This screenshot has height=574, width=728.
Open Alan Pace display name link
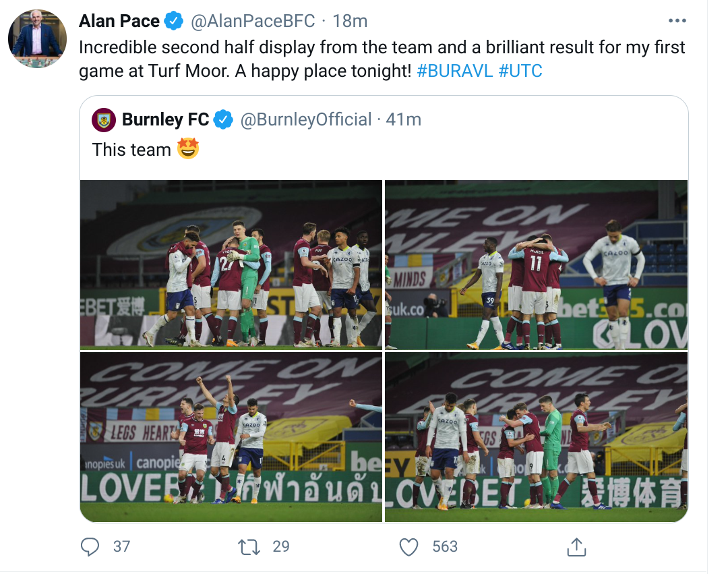pyautogui.click(x=119, y=21)
